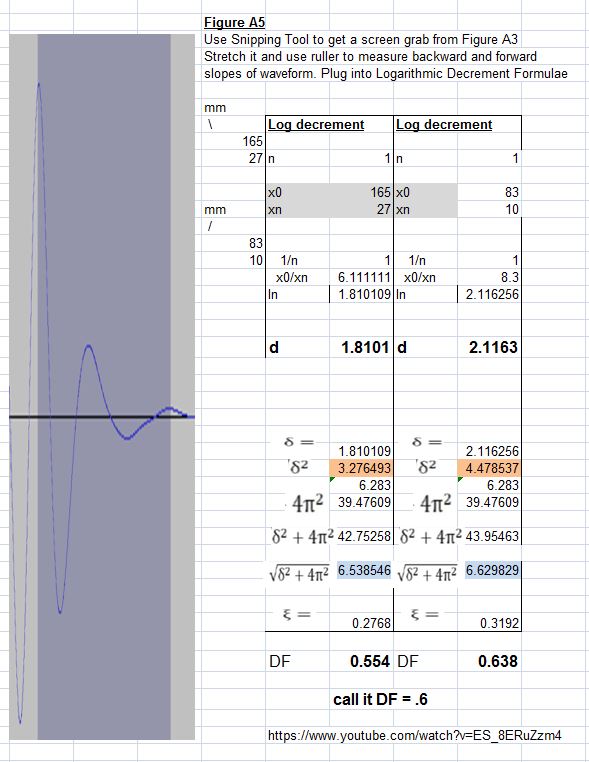Viewport: 589px width, 762px height.
Task: Click the ξ = symbol beside 0.2768
Action: click(297, 614)
